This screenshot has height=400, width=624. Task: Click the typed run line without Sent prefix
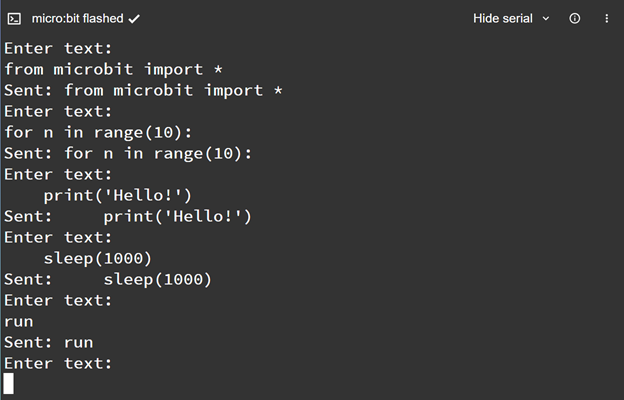click(x=19, y=322)
